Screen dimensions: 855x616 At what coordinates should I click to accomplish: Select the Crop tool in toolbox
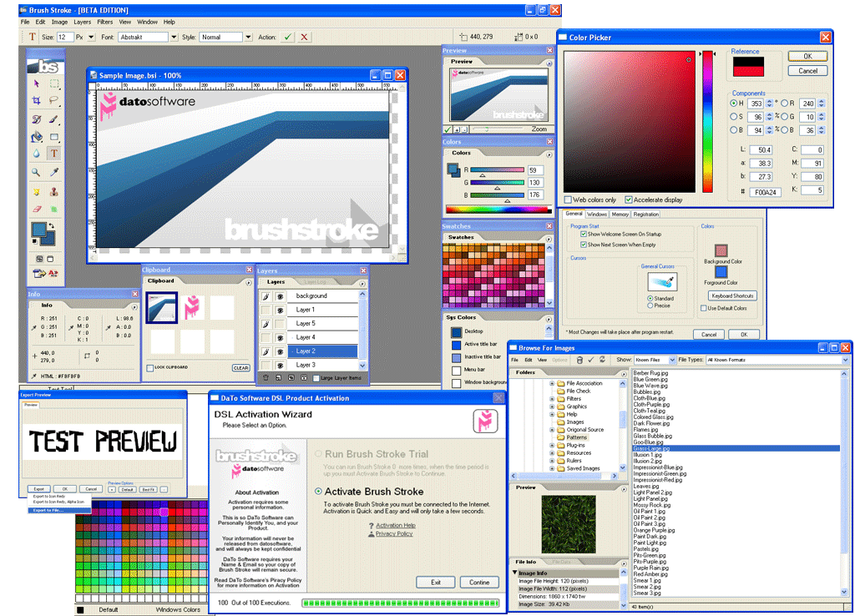[x=37, y=101]
